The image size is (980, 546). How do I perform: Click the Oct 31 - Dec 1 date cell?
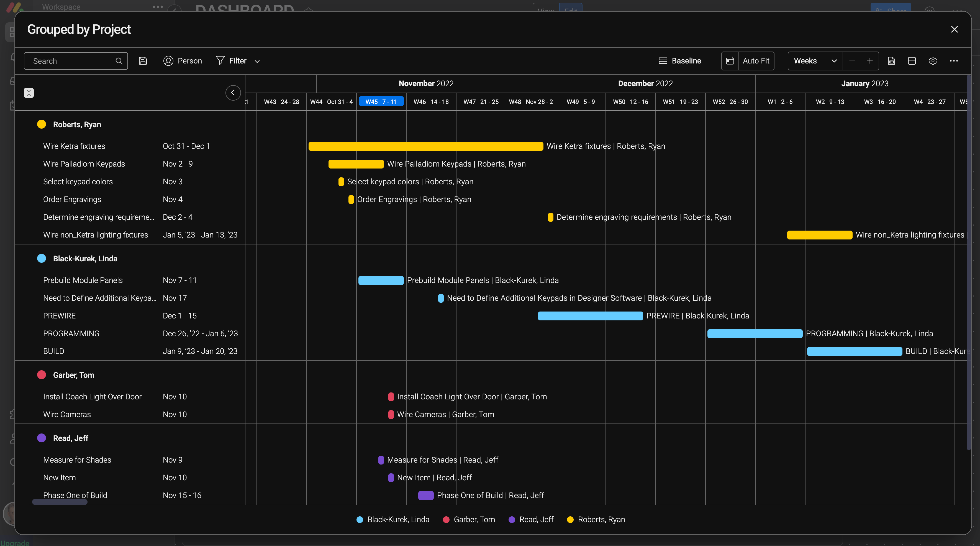[186, 146]
